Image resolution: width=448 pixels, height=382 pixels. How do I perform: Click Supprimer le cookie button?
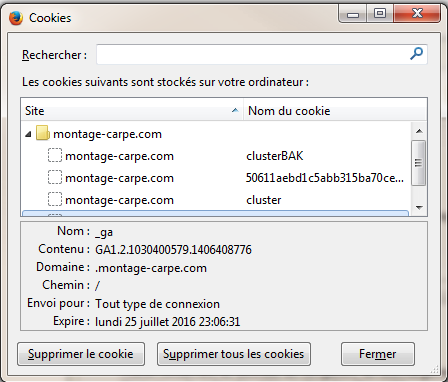[x=81, y=354]
